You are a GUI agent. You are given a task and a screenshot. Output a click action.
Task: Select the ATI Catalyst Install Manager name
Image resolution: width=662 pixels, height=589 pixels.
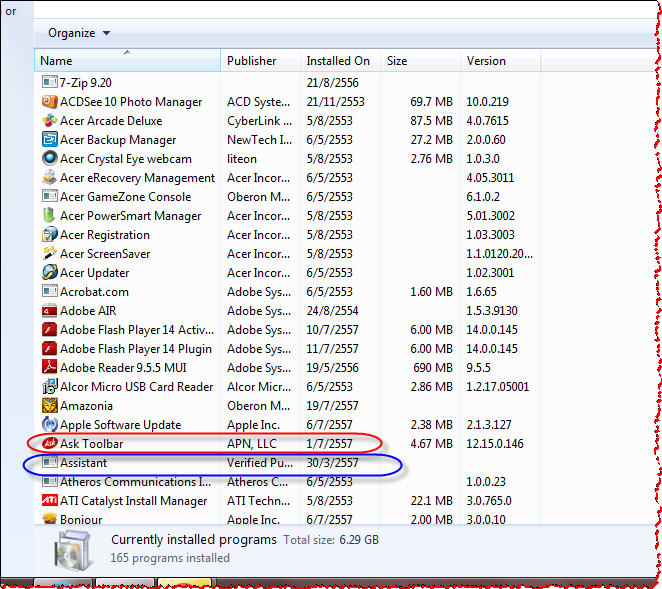tap(134, 501)
